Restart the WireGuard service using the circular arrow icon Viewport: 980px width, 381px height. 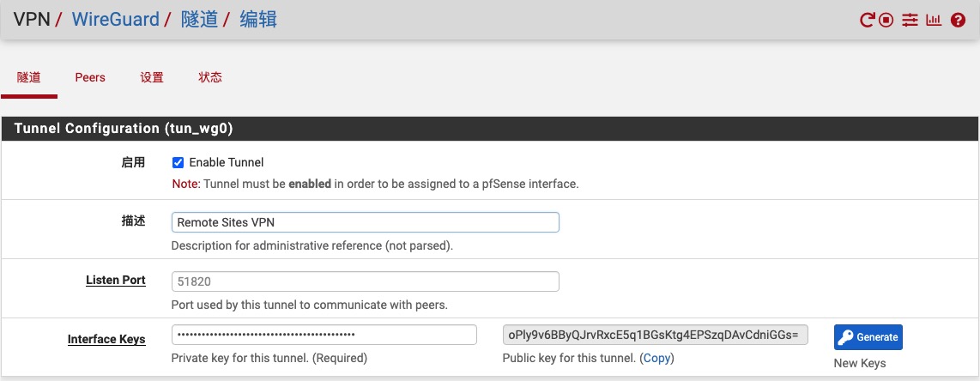868,20
